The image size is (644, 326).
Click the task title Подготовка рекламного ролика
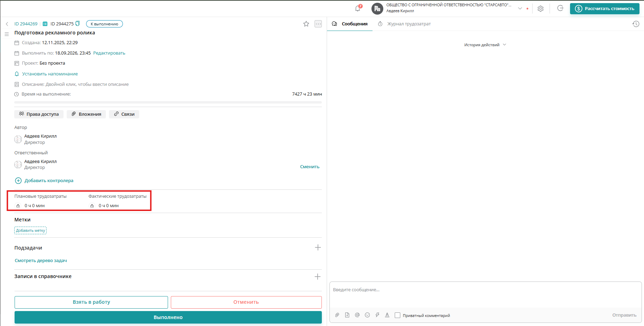pos(55,33)
